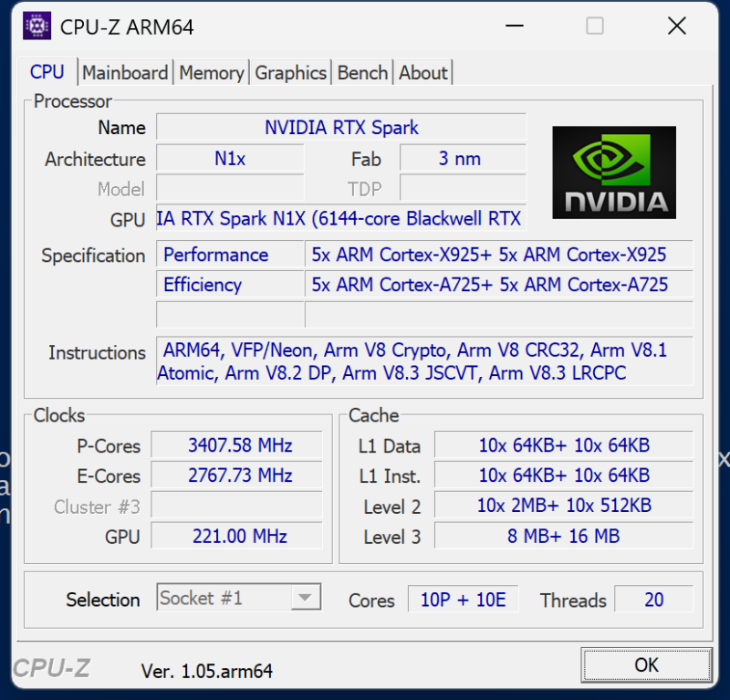The height and width of the screenshot is (700, 730).
Task: Go to the Graphics tab
Action: [290, 73]
